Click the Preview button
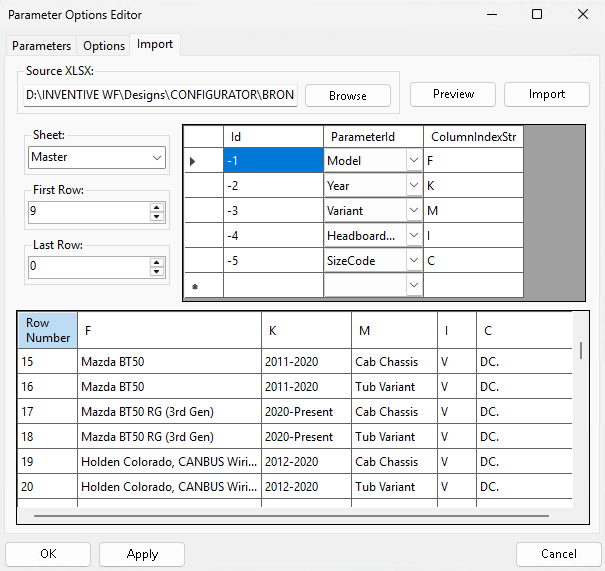Image resolution: width=605 pixels, height=571 pixels. (453, 94)
